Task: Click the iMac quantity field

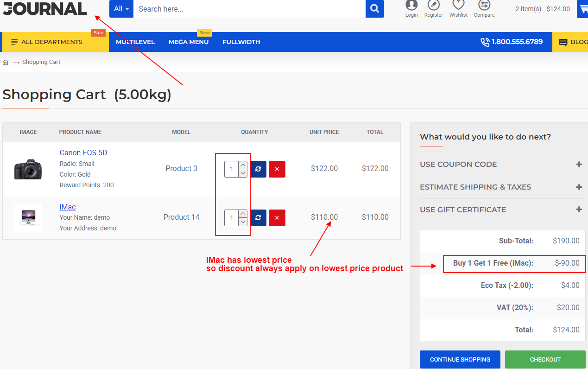Action: (232, 218)
